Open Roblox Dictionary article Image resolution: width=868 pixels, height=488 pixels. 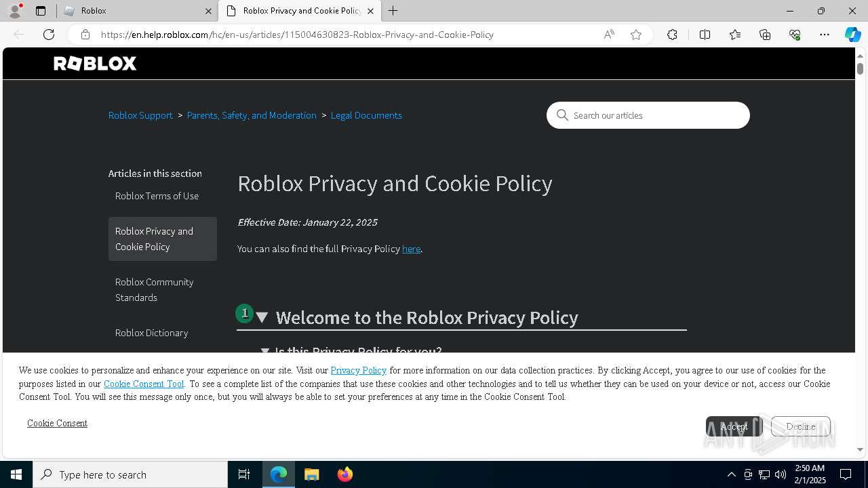151,333
